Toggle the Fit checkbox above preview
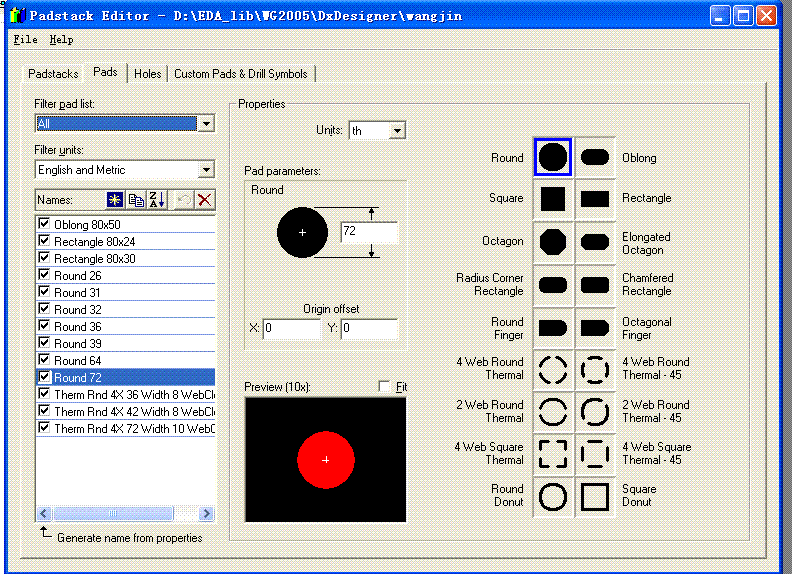The height and width of the screenshot is (574, 792). [385, 386]
